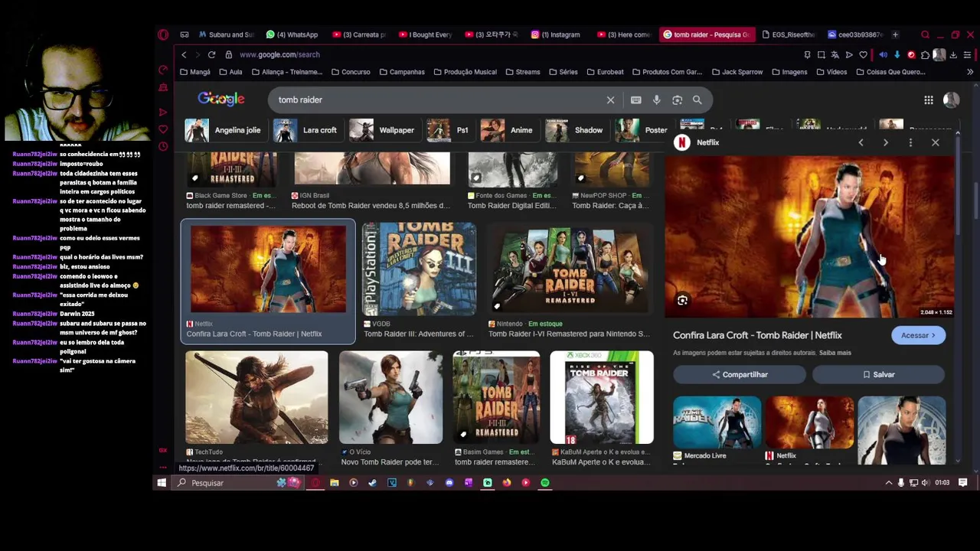
Task: Click the Windows Pesquisar search box
Action: point(226,483)
